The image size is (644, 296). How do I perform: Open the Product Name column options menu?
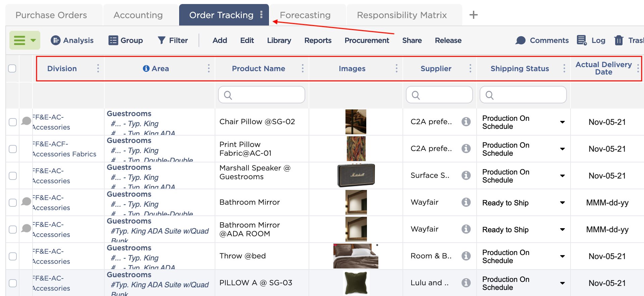coord(303,68)
